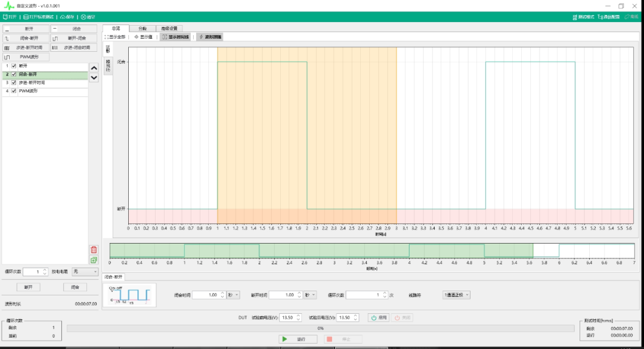Click the 停止 stop button
644x349 pixels.
coord(343,339)
